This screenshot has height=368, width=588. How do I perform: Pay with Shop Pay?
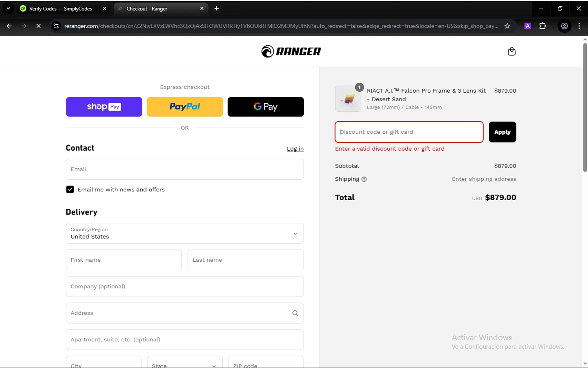pyautogui.click(x=104, y=107)
